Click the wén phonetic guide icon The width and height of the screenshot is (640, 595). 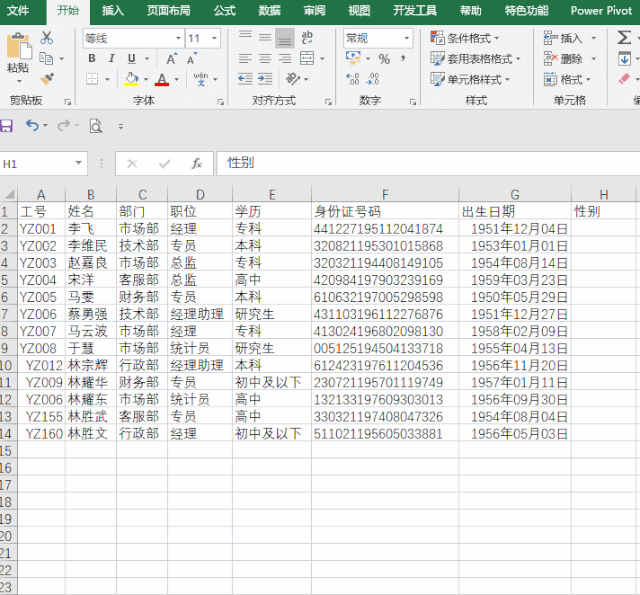click(x=201, y=79)
